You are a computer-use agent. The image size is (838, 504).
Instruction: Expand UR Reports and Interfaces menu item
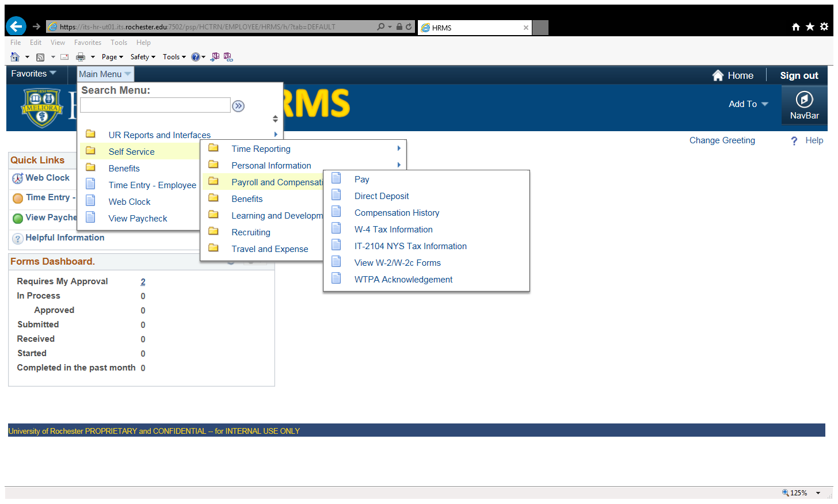159,135
